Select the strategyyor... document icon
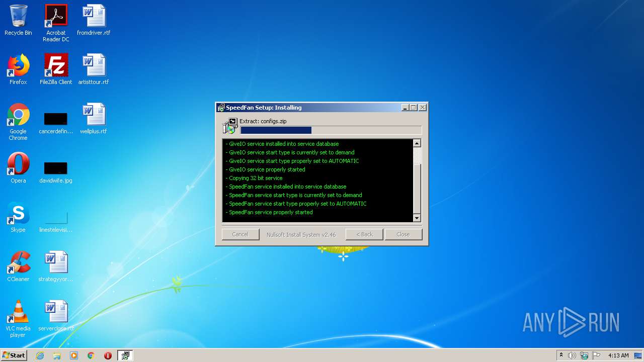The image size is (644, 362). coord(56,266)
